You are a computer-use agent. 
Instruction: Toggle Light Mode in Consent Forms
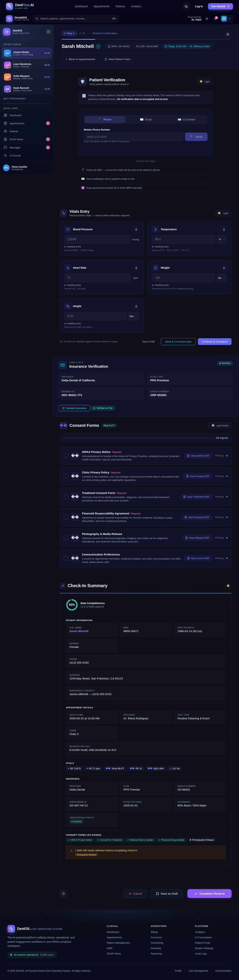(x=220, y=426)
